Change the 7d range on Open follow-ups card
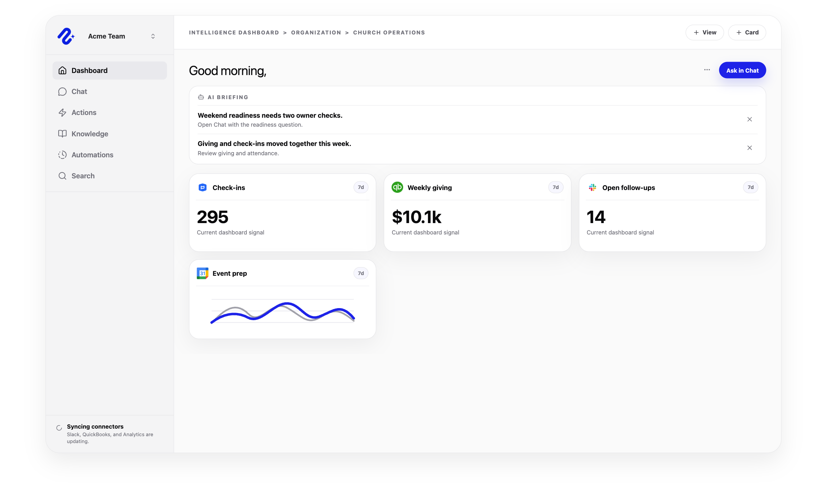 [751, 187]
